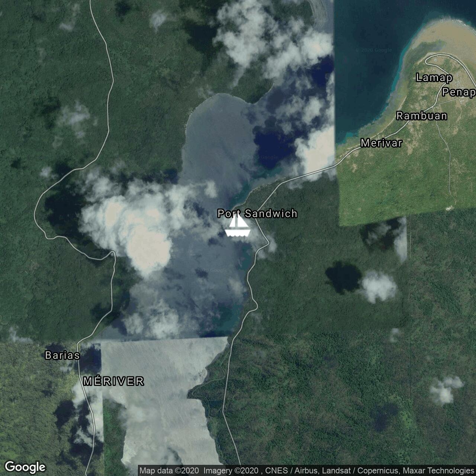The width and height of the screenshot is (476, 476).
Task: Select the Port Sandwich place label
Action: [257, 213]
